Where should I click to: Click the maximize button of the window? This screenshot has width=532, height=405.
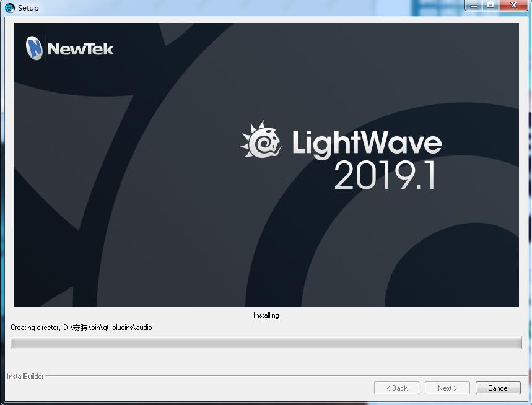click(x=491, y=6)
